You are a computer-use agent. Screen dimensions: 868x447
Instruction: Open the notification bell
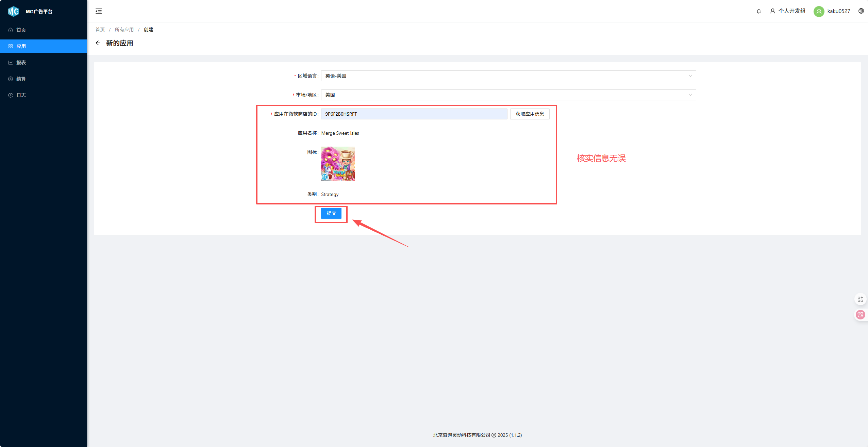tap(758, 11)
